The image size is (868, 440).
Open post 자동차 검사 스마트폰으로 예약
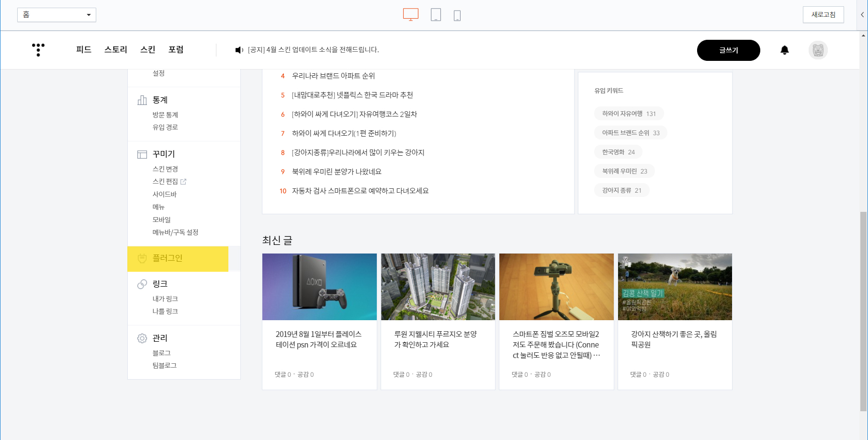click(360, 191)
